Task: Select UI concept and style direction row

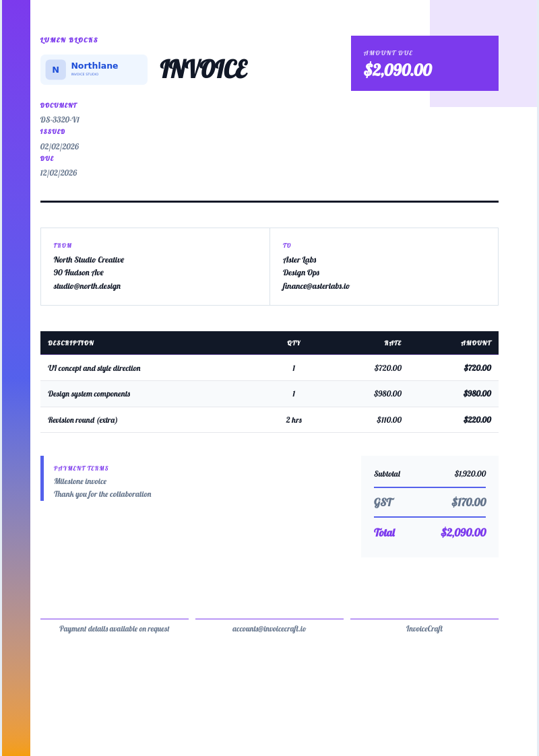Action: click(x=269, y=368)
